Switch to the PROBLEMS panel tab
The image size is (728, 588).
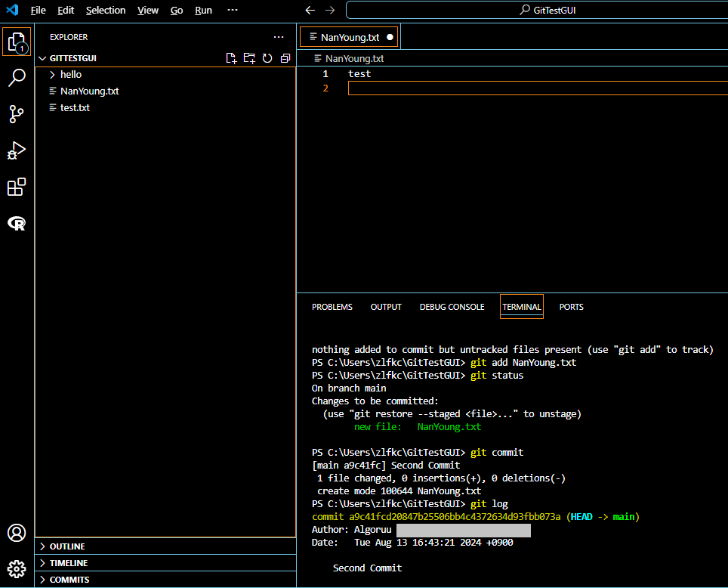(x=332, y=307)
